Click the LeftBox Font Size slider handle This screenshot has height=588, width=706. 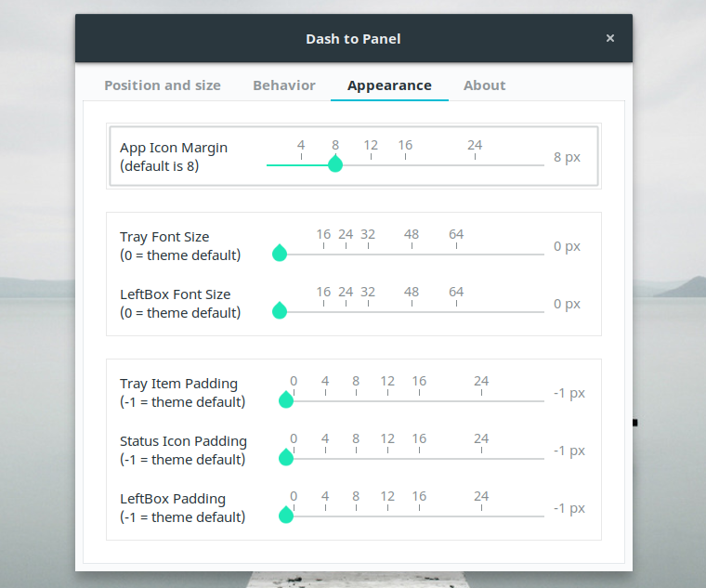[280, 311]
